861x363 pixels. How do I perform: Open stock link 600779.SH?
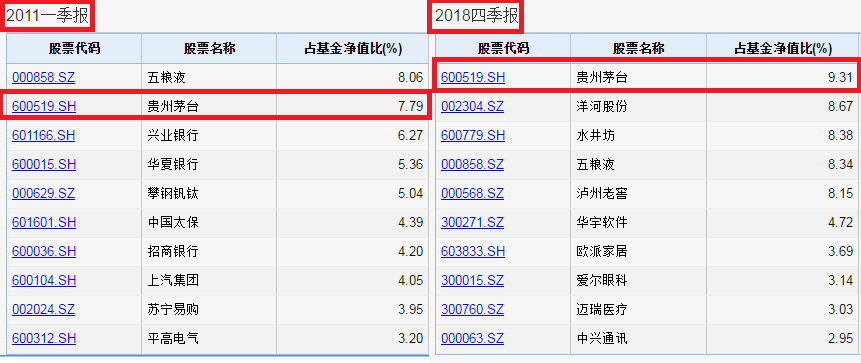pos(473,135)
